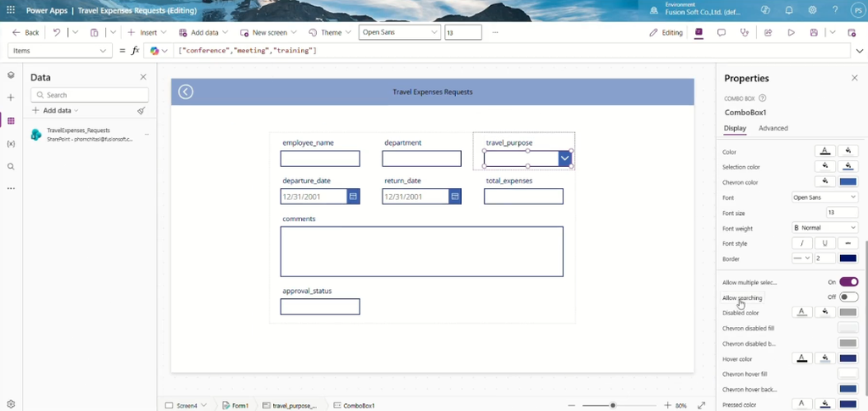Click the Undo icon

(x=57, y=33)
